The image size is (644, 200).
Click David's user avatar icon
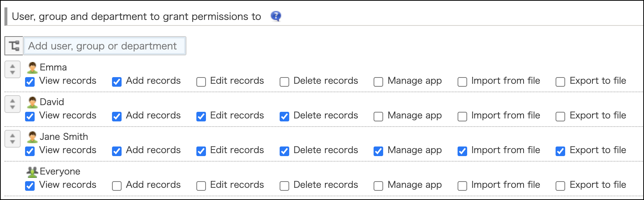click(x=32, y=102)
